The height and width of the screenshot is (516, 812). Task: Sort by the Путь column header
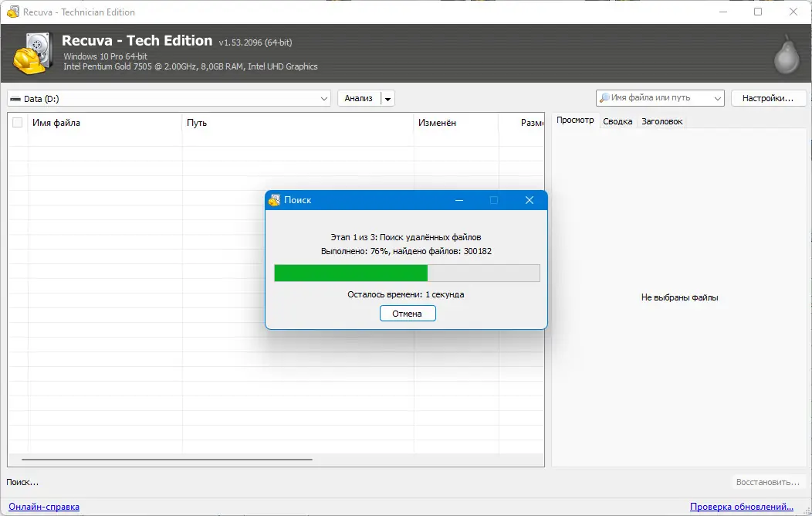(298, 123)
